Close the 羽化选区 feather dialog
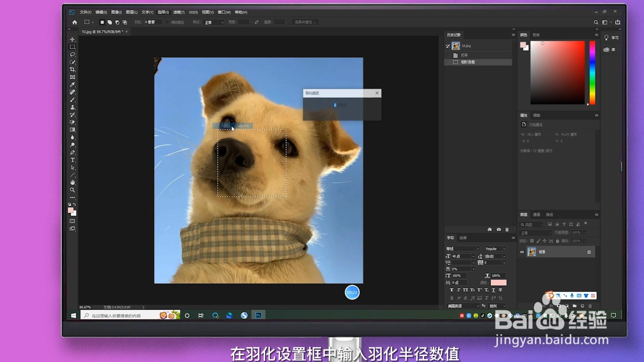The height and width of the screenshot is (362, 644). pyautogui.click(x=377, y=93)
